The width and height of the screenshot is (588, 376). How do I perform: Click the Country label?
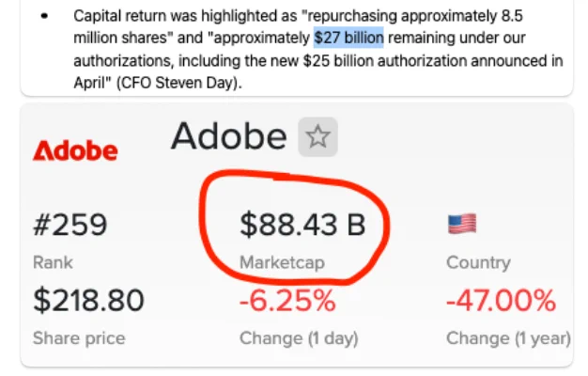pos(478,262)
